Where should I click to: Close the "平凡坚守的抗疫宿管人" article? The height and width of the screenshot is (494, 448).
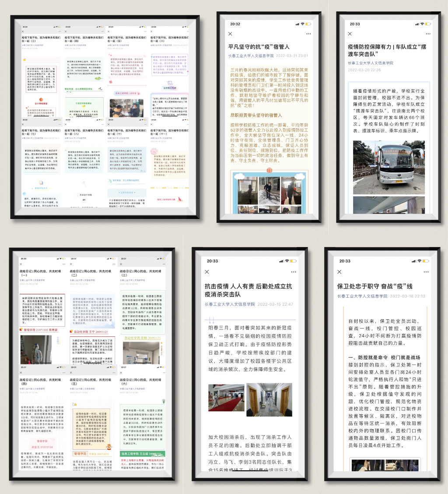point(231,34)
